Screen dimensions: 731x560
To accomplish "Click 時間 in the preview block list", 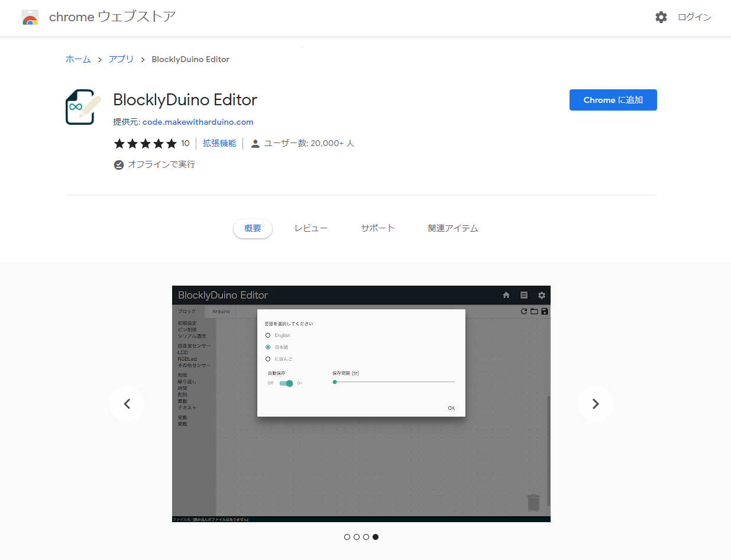I will click(x=182, y=388).
